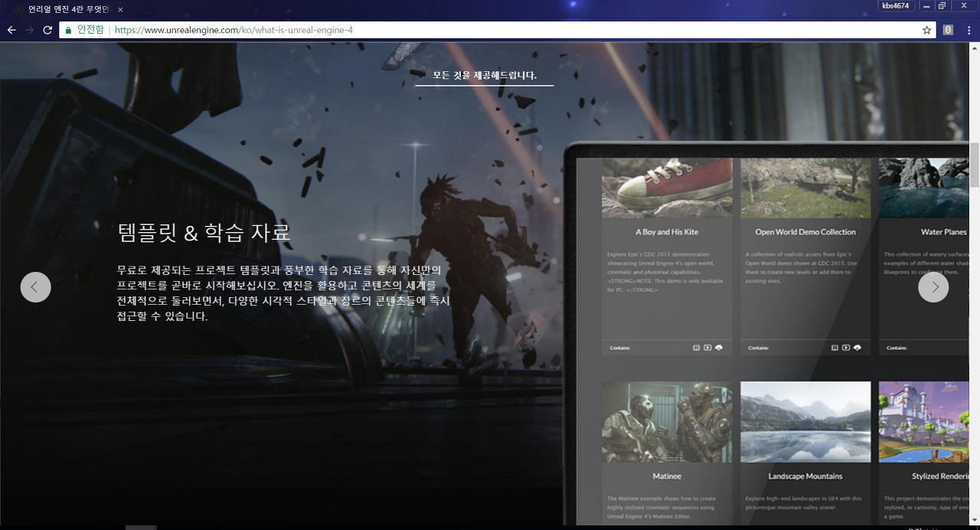Show the previous carousel slide
Viewport: 980px width, 530px height.
(35, 287)
